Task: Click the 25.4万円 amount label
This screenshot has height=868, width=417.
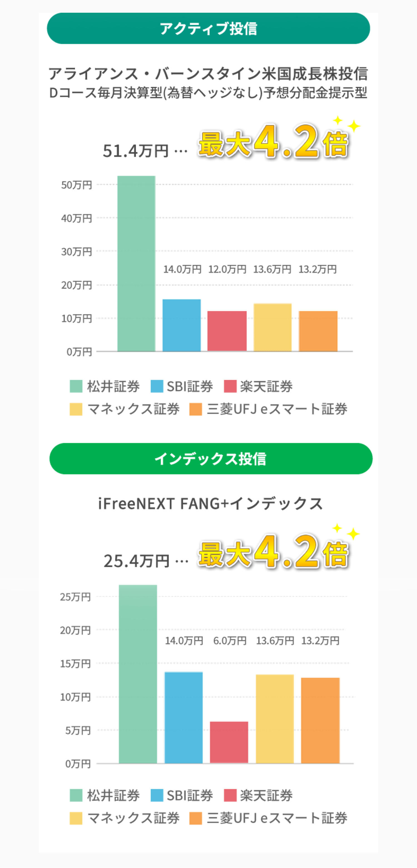Action: pyautogui.click(x=136, y=561)
